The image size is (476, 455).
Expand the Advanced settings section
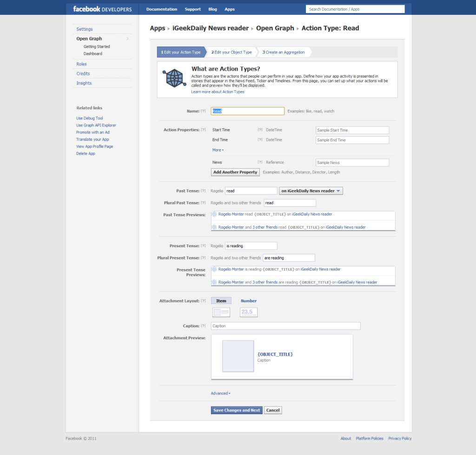click(x=220, y=393)
